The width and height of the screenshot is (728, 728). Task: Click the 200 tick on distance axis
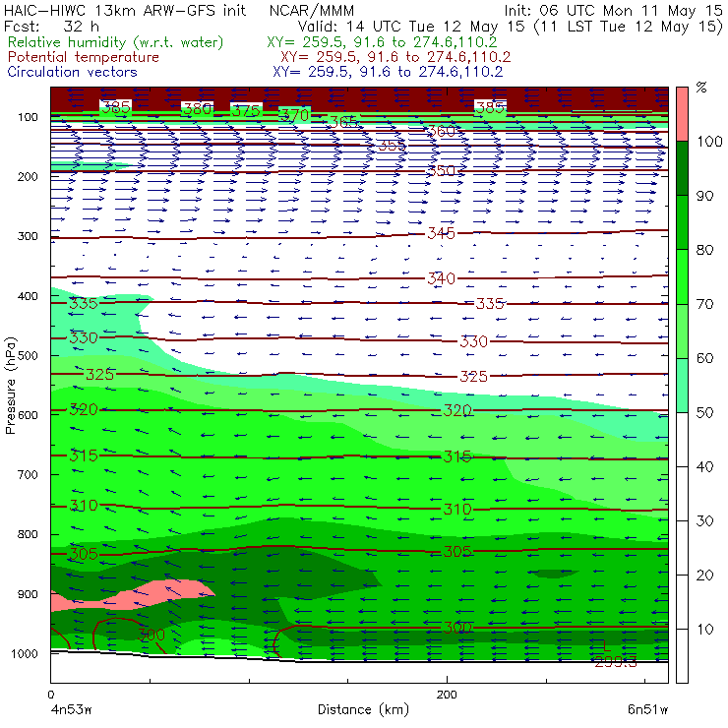pos(447,695)
